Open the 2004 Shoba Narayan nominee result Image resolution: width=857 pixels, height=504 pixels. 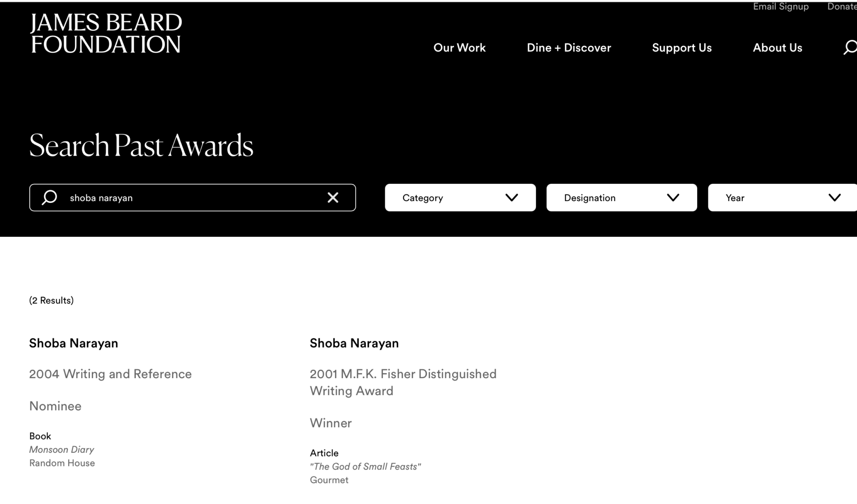click(74, 343)
